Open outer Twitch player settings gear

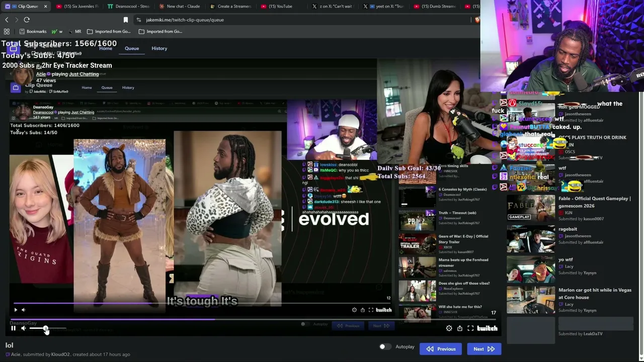pyautogui.click(x=449, y=328)
